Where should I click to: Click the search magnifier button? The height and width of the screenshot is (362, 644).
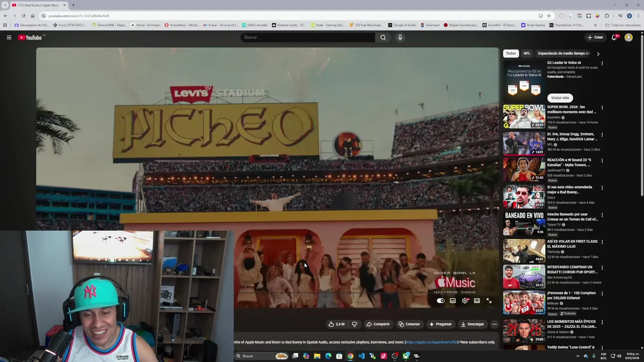[x=383, y=37]
